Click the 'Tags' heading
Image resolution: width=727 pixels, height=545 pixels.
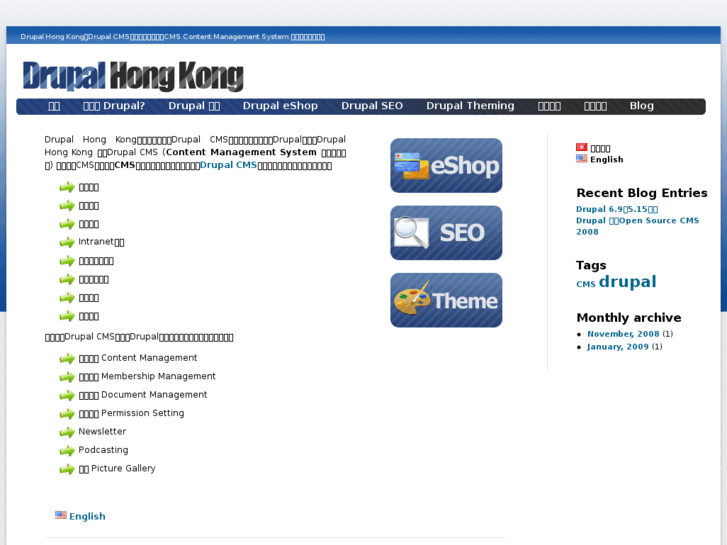coord(591,265)
